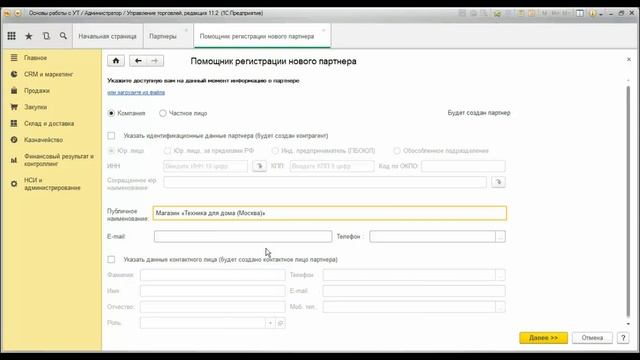
Task: Open the history icon
Action: point(46,36)
